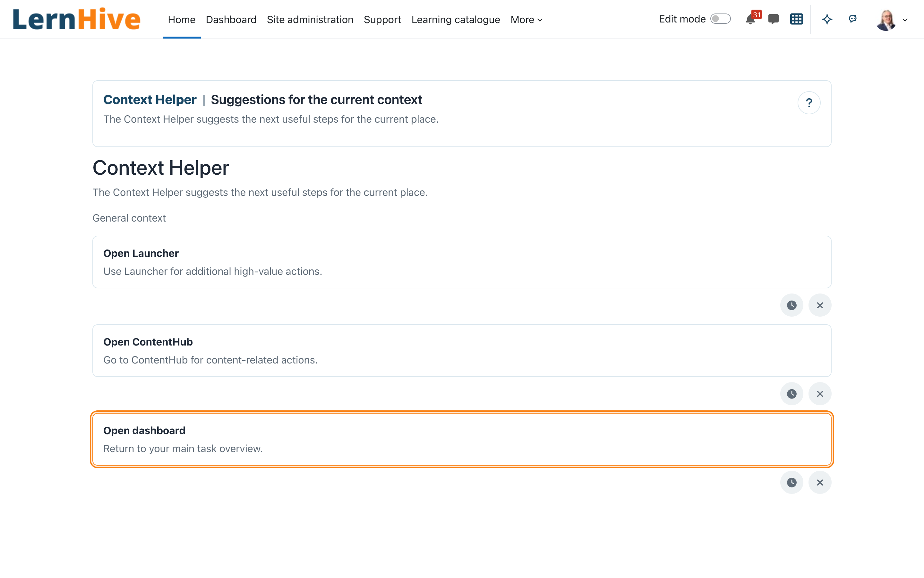The height and width of the screenshot is (578, 924).
Task: Select the Open Launcher suggestion card
Action: pyautogui.click(x=462, y=262)
